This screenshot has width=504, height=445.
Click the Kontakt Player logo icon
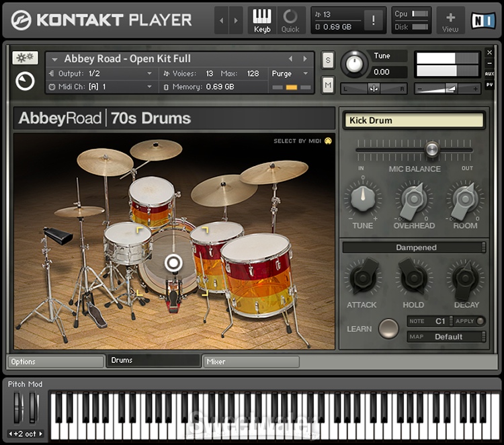[x=22, y=20]
